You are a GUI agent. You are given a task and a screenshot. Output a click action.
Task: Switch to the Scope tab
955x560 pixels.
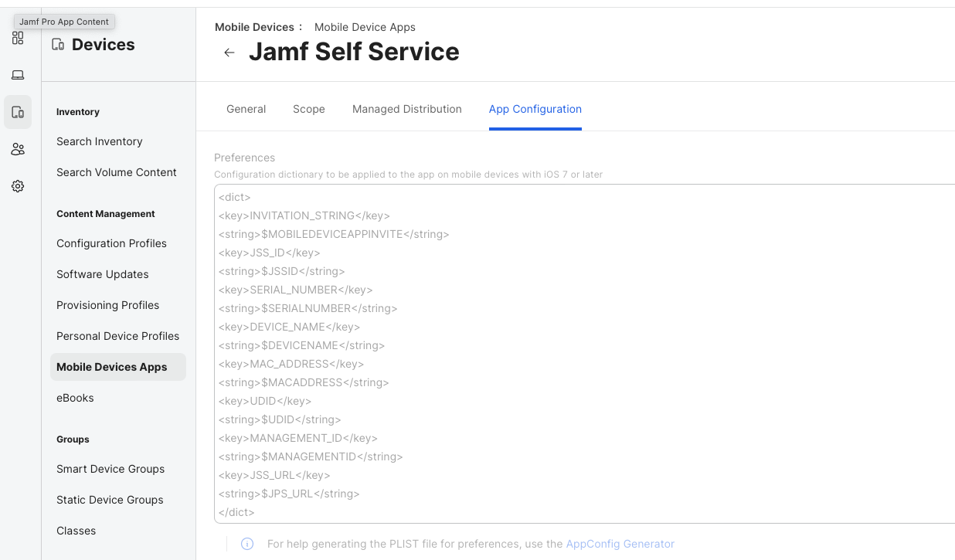(309, 109)
